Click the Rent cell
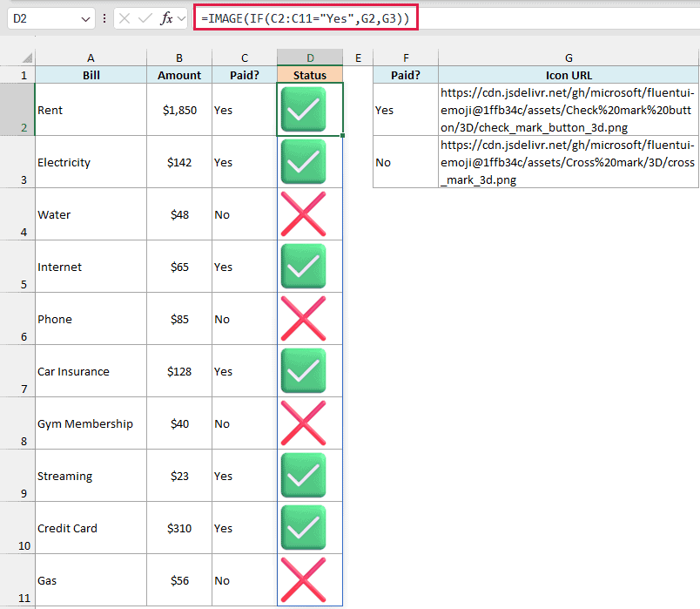This screenshot has width=700, height=609. [x=91, y=110]
